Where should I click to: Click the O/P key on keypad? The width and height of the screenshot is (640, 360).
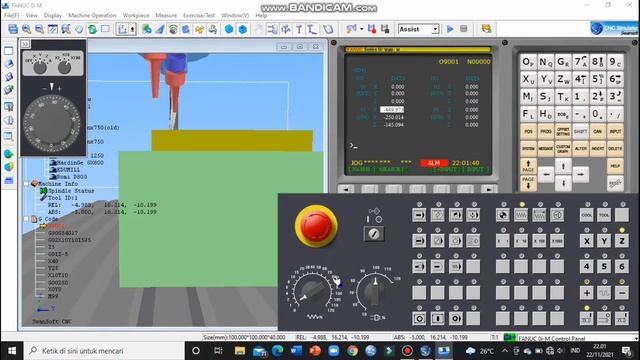tap(528, 62)
